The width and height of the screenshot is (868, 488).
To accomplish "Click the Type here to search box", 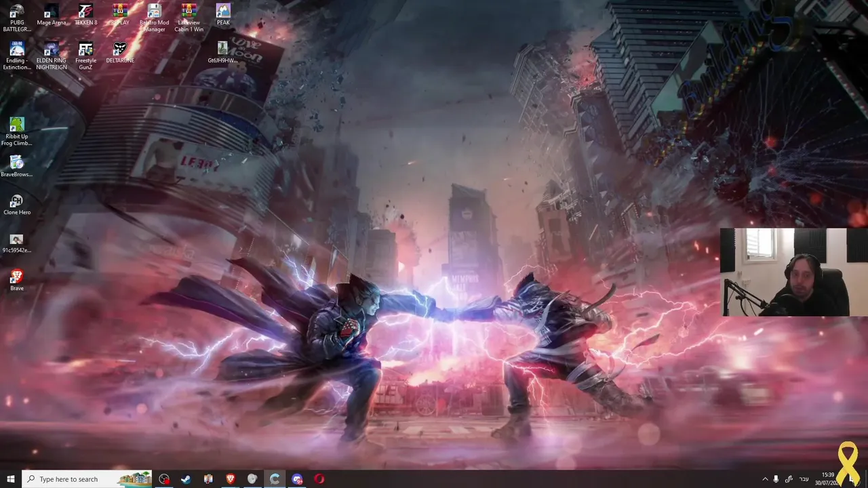I will 87,479.
